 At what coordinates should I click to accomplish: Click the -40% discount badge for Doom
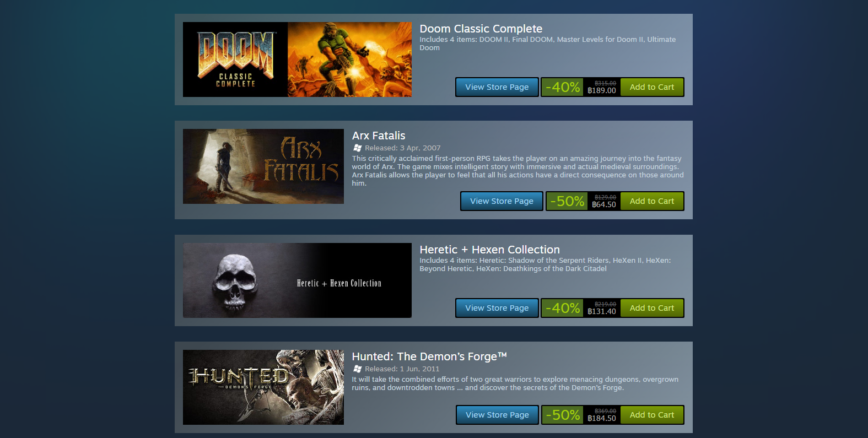(563, 87)
